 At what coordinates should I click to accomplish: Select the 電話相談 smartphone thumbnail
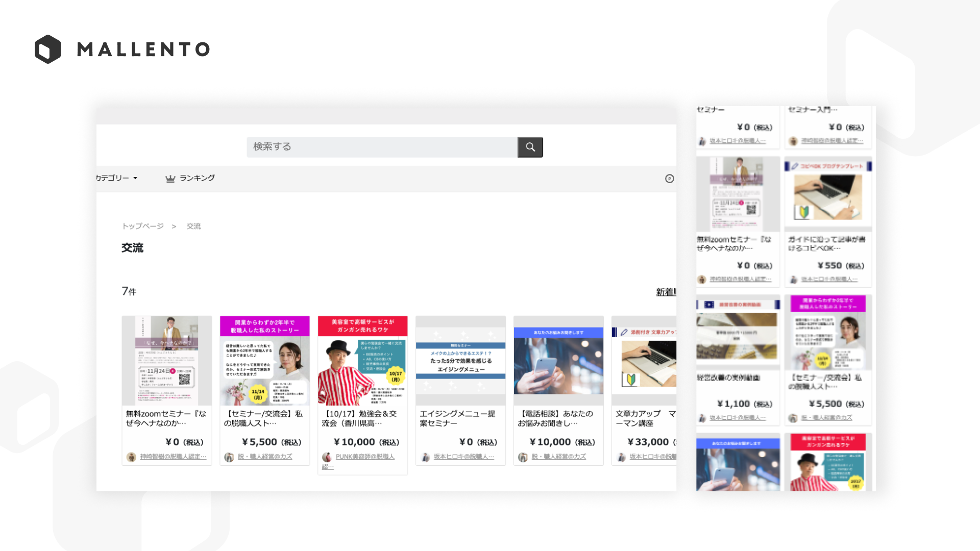point(558,360)
